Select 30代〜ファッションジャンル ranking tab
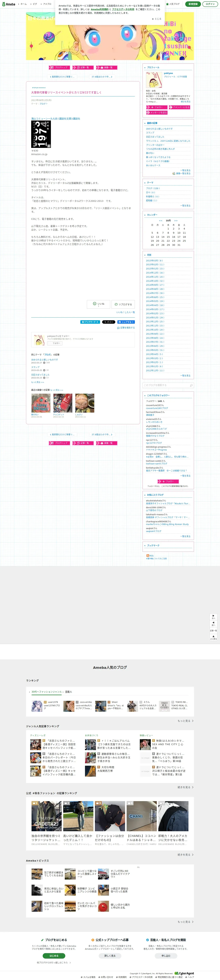 (46, 692)
